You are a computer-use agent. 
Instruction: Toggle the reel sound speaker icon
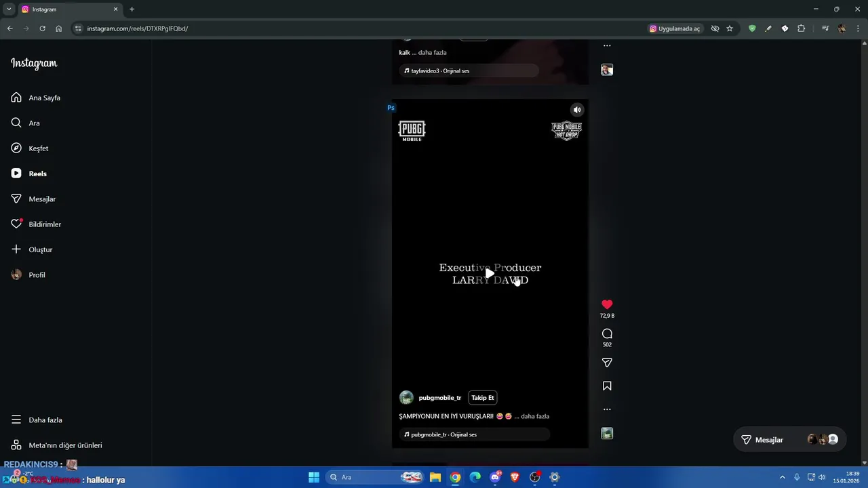[x=577, y=110]
